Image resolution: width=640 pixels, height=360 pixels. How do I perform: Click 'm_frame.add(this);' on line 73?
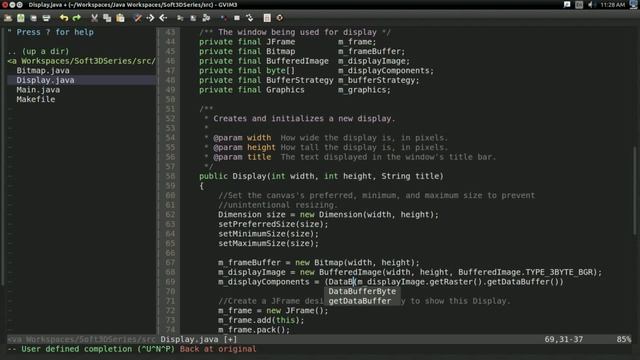261,320
